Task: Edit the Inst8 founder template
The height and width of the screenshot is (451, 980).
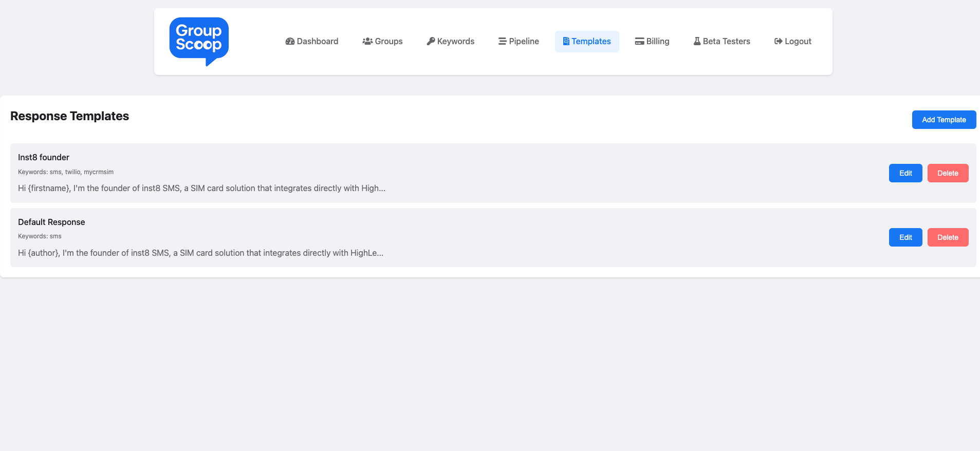Action: click(x=905, y=173)
